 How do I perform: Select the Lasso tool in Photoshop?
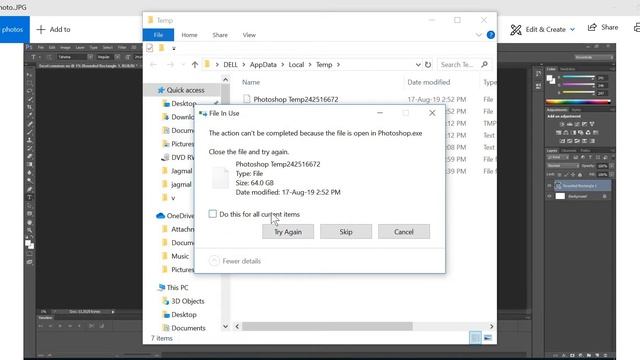click(x=29, y=91)
